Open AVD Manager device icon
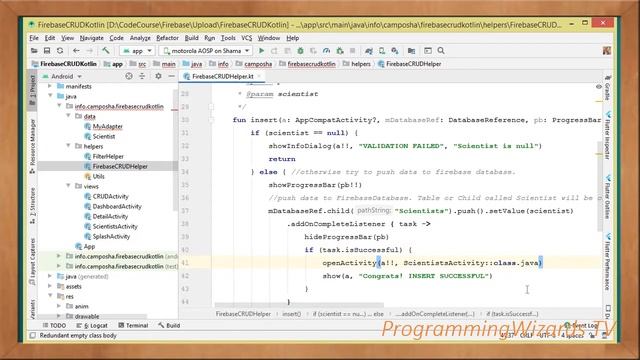The image size is (640, 360). (382, 51)
